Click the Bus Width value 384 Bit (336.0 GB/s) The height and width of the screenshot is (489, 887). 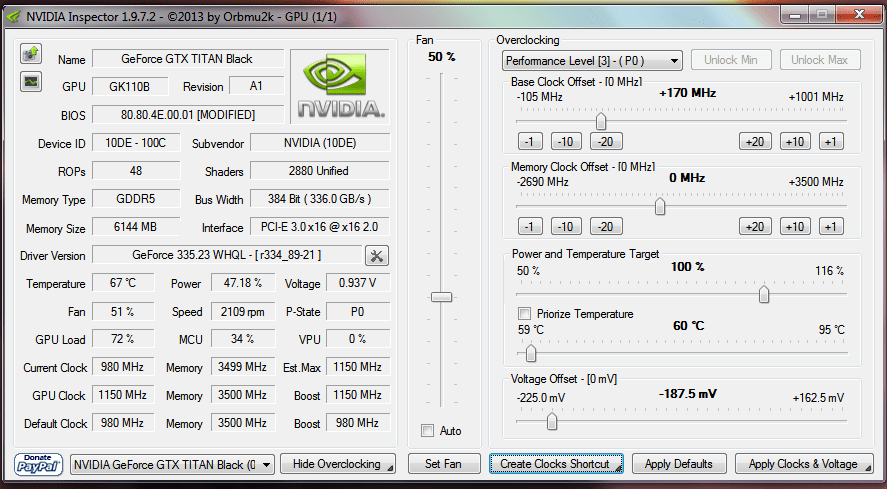tap(320, 199)
